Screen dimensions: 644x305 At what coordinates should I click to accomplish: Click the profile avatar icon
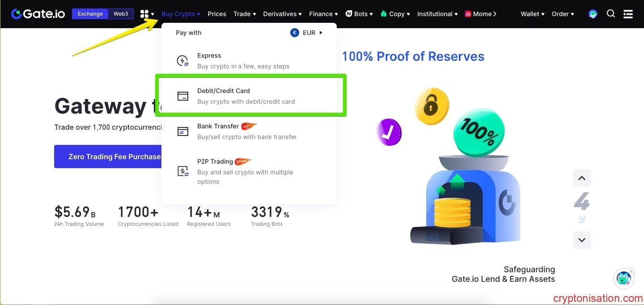[x=593, y=14]
